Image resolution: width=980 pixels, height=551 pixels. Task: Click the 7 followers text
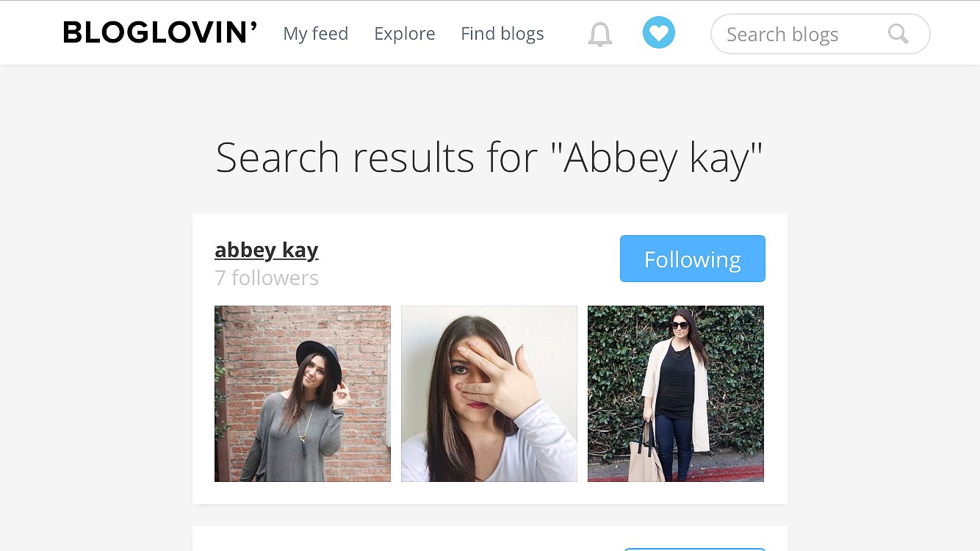pyautogui.click(x=267, y=278)
